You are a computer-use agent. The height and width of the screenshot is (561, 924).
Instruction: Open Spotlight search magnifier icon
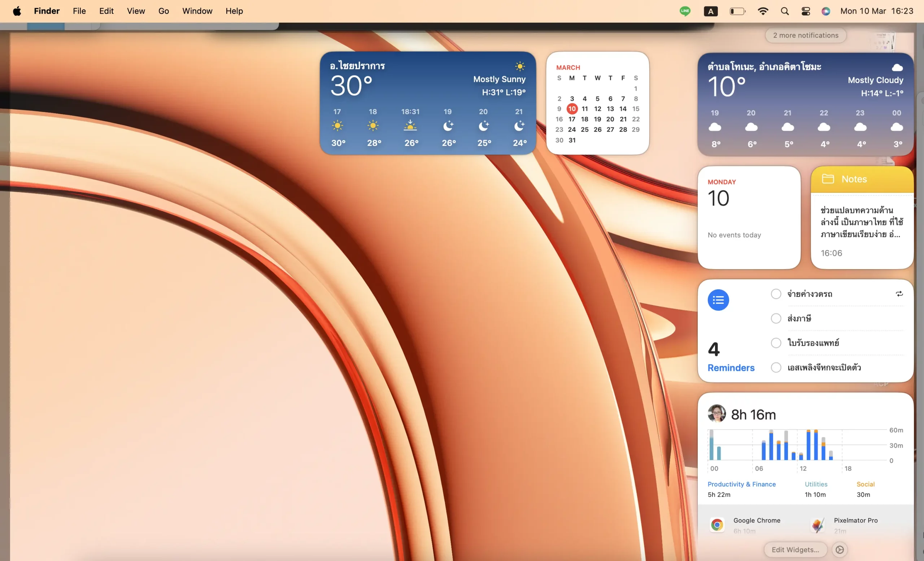coord(785,11)
